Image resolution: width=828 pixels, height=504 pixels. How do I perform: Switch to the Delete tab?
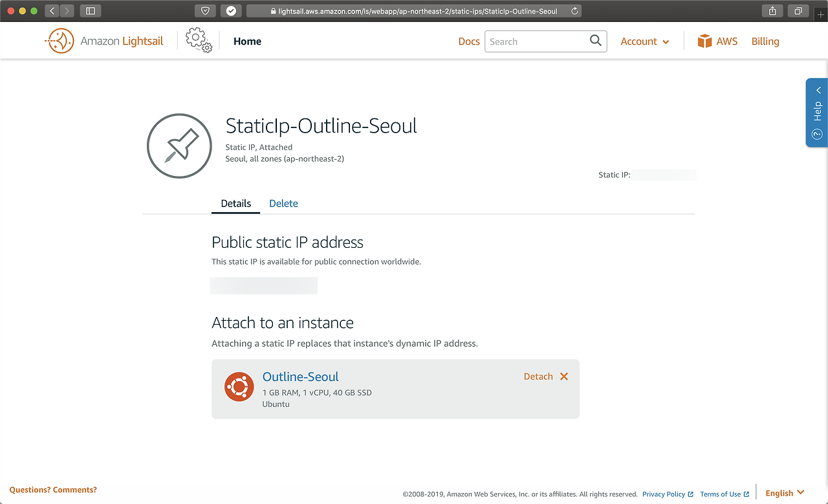283,203
